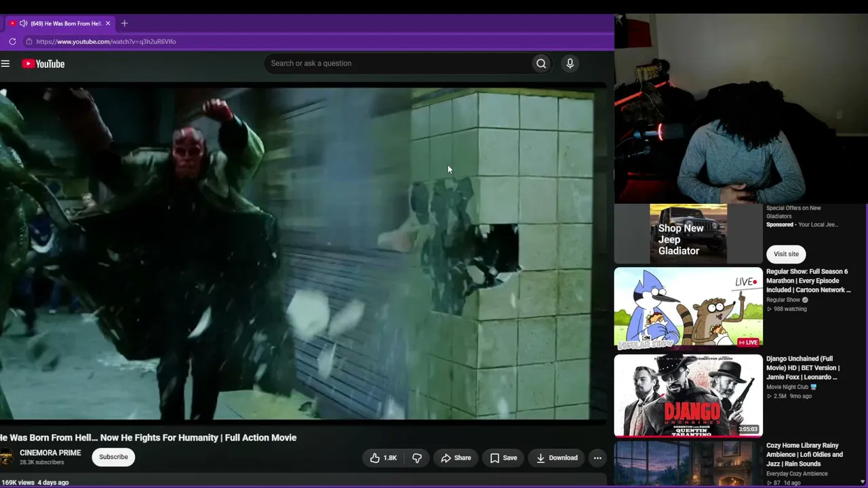Start voice search with the microphone
This screenshot has height=488, width=868.
570,64
